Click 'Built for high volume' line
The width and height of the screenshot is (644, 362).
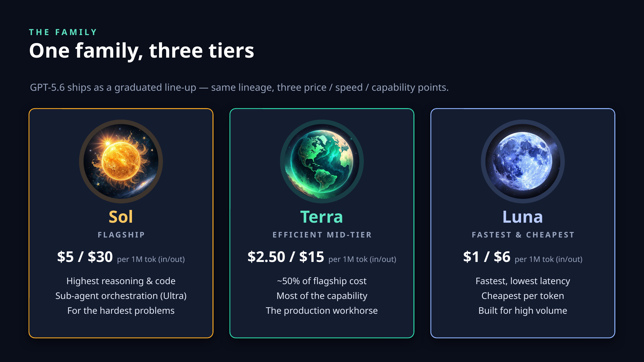[x=523, y=311]
